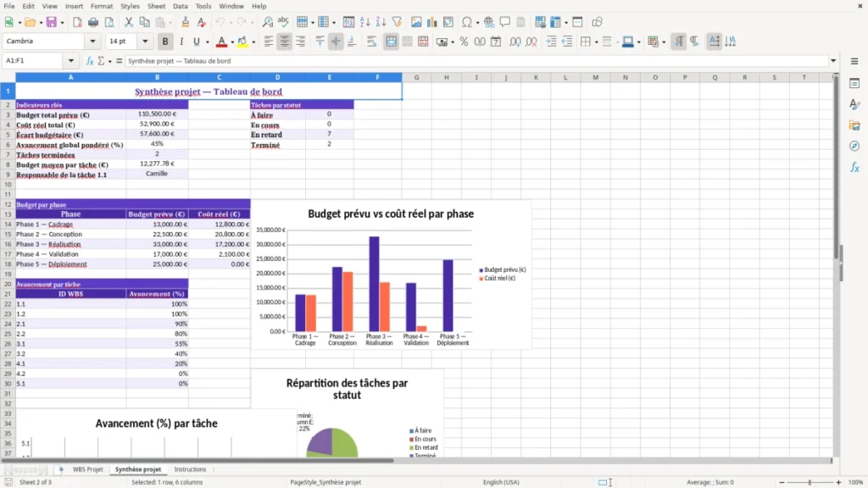The height and width of the screenshot is (488, 868).
Task: Sort ascending A to Z
Action: click(364, 22)
